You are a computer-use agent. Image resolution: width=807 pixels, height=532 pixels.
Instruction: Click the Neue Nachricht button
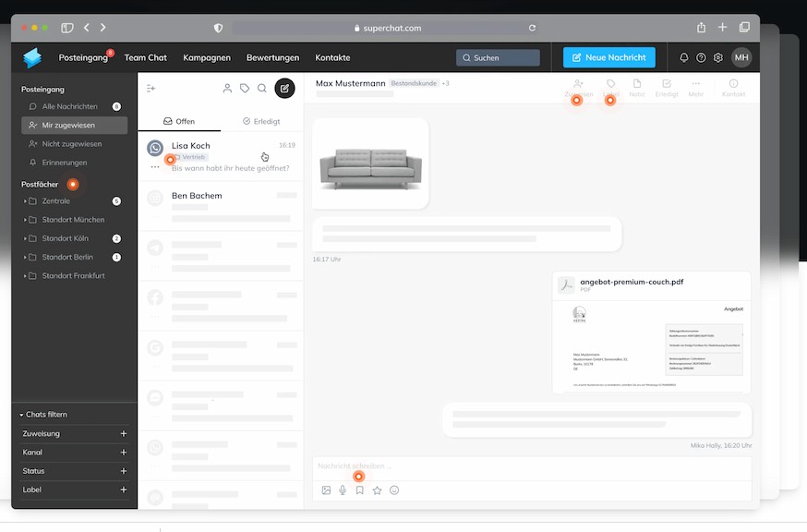pyautogui.click(x=608, y=57)
